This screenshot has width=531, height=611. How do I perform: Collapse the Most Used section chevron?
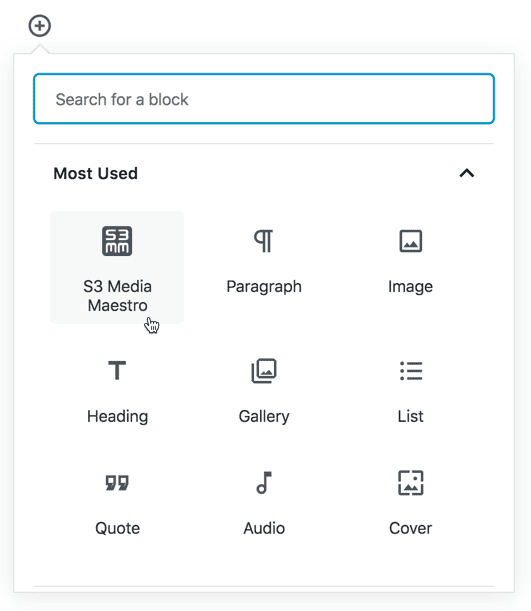[467, 173]
